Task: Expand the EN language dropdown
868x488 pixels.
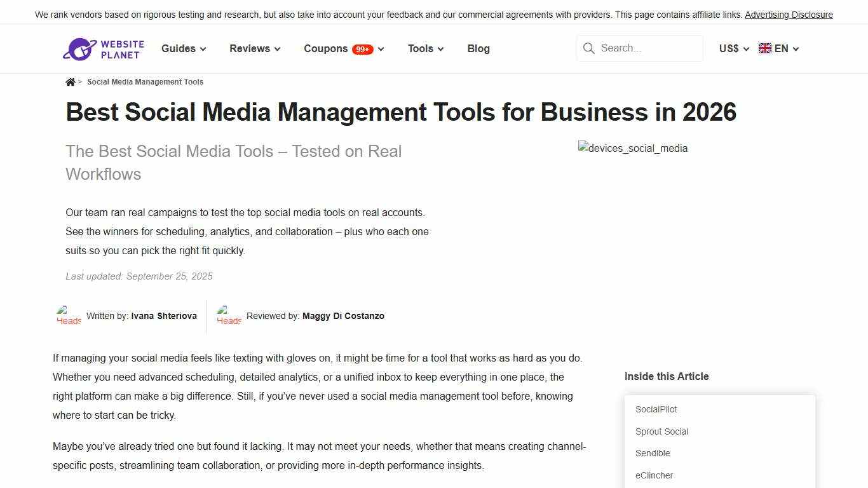Action: coord(783,48)
